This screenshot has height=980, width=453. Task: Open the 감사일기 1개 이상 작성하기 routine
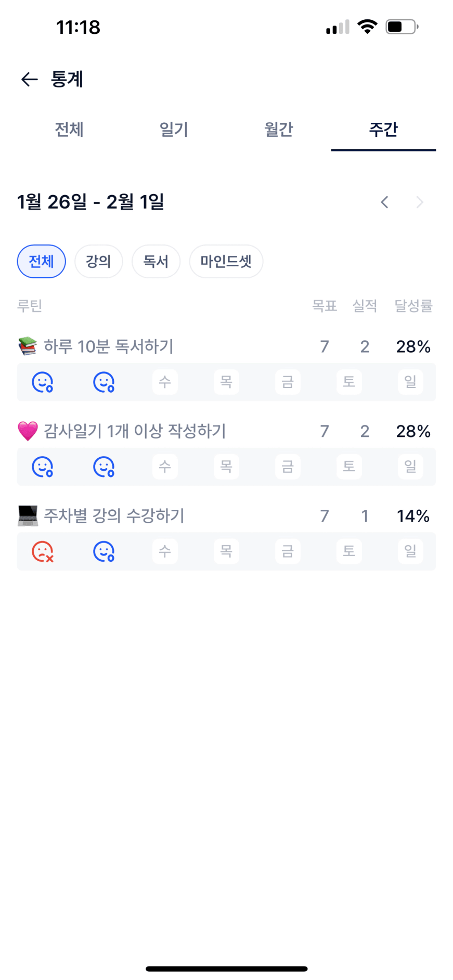click(134, 431)
